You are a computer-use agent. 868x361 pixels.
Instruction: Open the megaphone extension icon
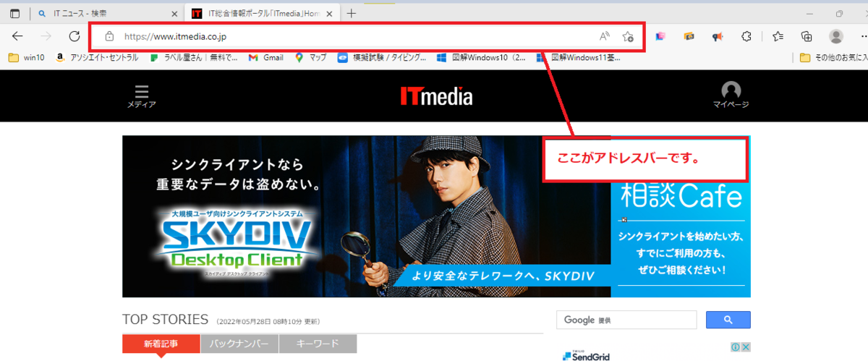718,36
